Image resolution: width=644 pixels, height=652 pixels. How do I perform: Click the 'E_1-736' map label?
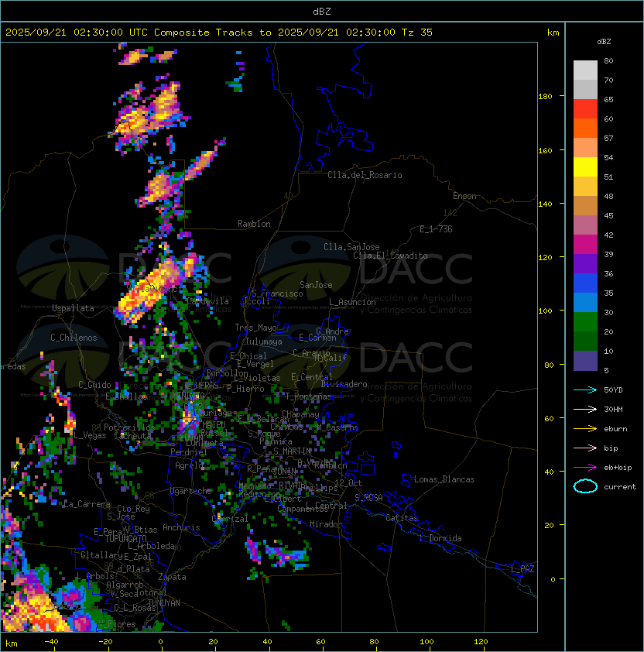click(x=436, y=229)
